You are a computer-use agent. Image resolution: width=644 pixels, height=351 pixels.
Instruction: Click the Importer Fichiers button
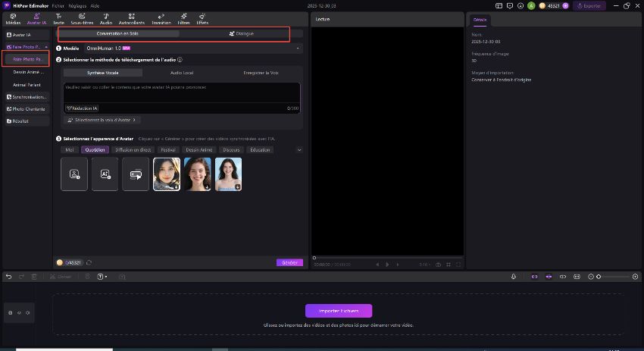(338, 311)
